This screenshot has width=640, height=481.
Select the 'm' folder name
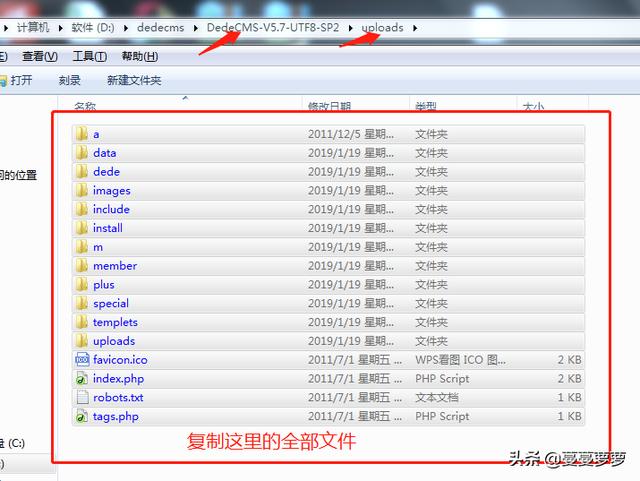coord(98,247)
